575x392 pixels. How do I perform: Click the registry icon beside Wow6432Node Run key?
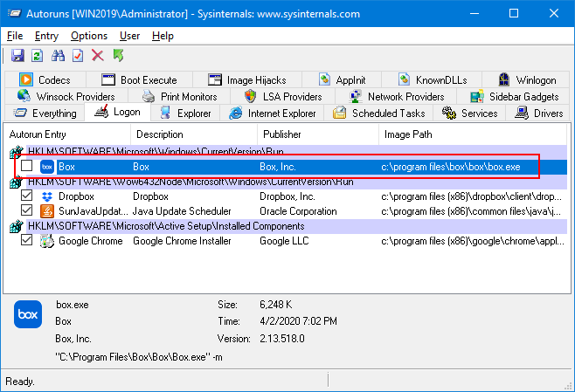tap(16, 182)
